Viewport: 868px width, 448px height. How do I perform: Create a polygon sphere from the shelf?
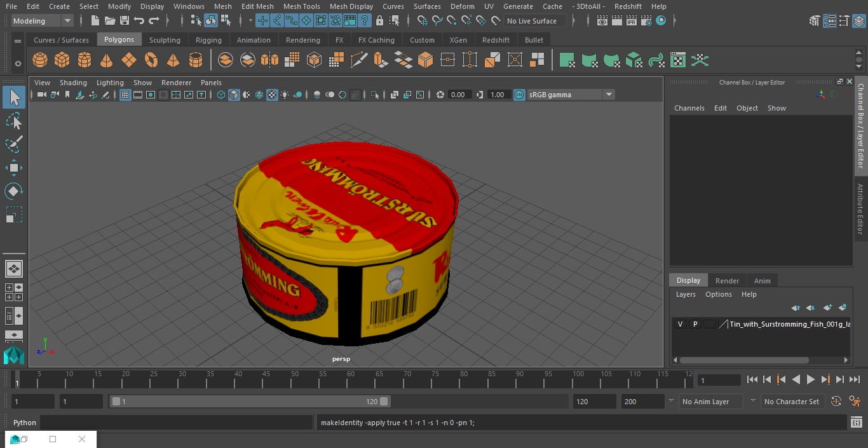click(40, 60)
